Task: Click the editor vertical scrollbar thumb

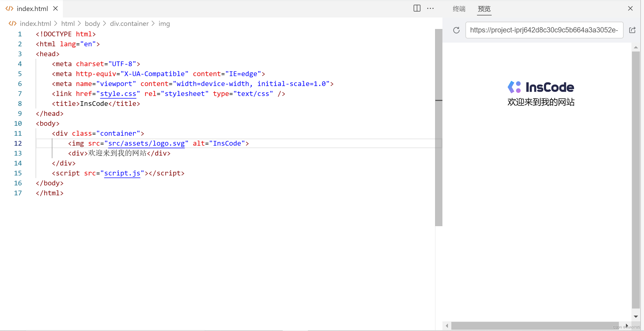Action: coord(439,127)
